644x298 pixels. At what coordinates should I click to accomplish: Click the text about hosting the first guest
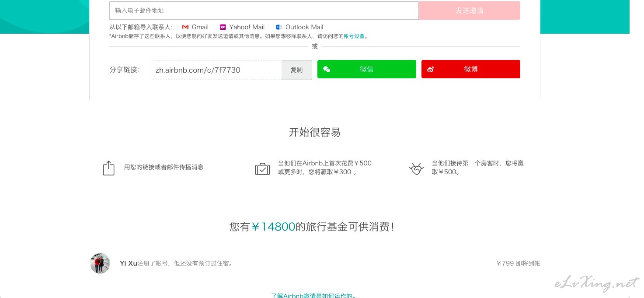478,168
